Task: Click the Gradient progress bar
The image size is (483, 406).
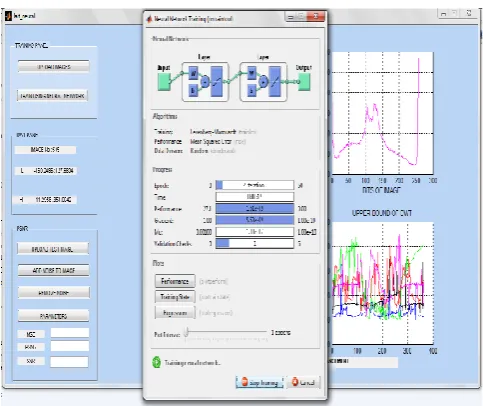Action: click(255, 220)
